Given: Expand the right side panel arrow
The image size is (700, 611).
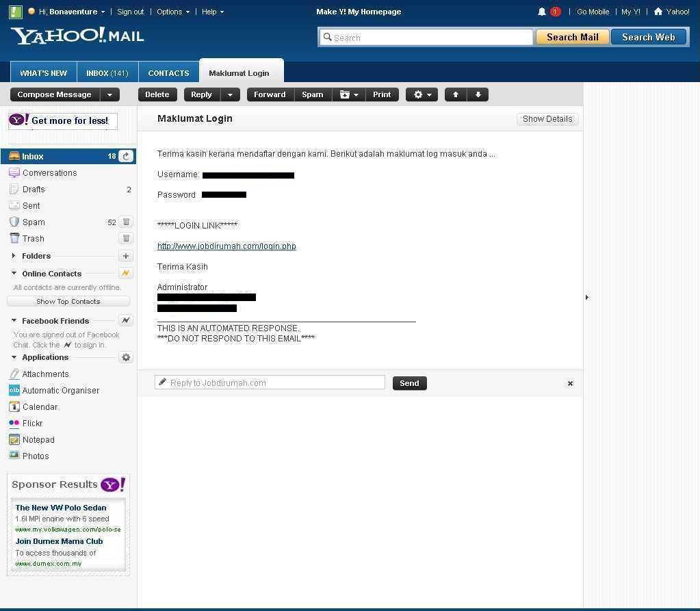Looking at the screenshot, I should (587, 297).
